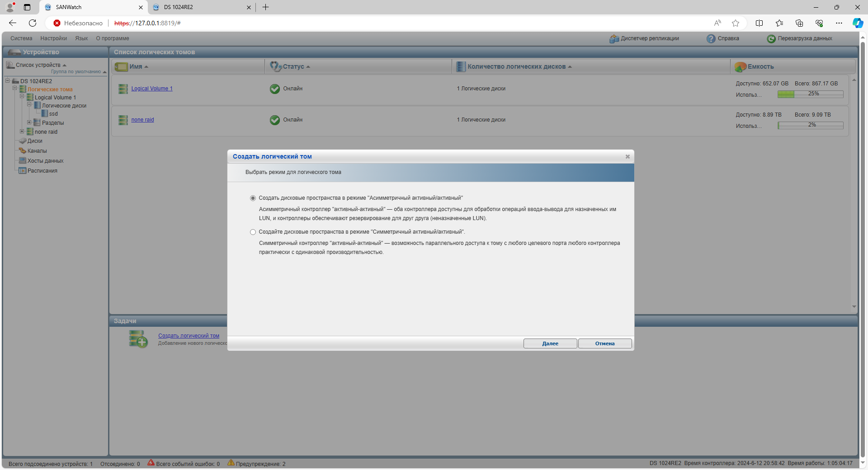
Task: Click the Диски icon in tree
Action: [23, 141]
